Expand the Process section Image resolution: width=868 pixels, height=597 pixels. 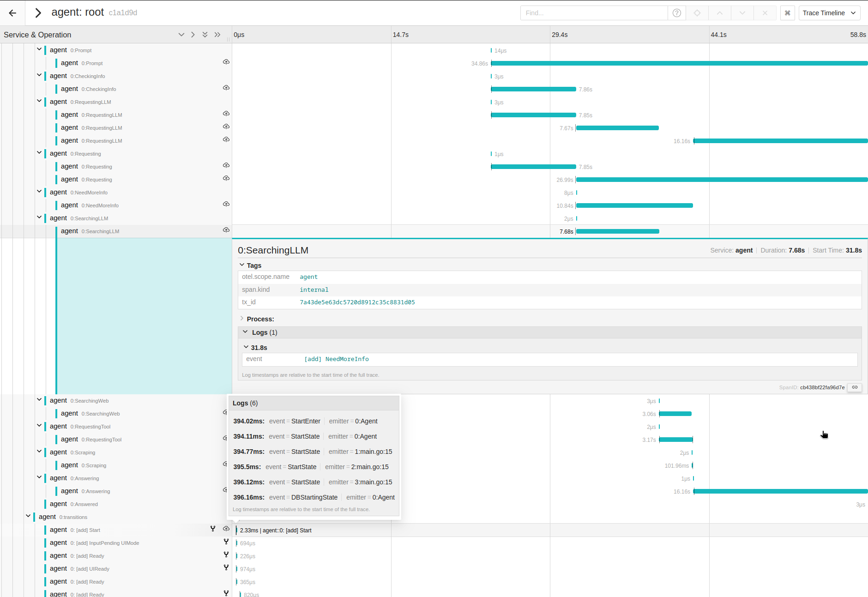pyautogui.click(x=242, y=319)
